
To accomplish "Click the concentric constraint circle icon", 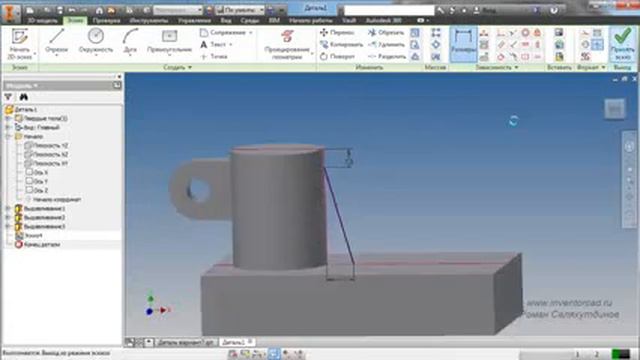I will coord(525,33).
